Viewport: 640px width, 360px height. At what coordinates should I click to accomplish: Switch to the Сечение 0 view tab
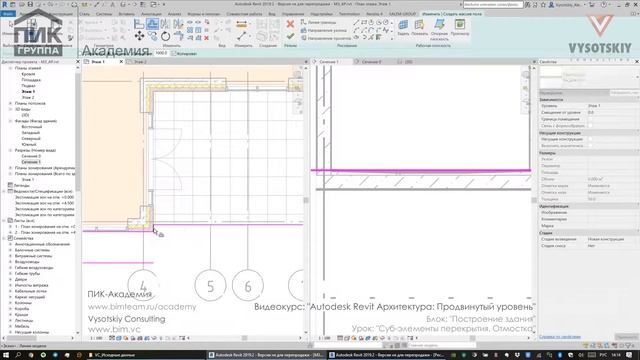coord(371,62)
